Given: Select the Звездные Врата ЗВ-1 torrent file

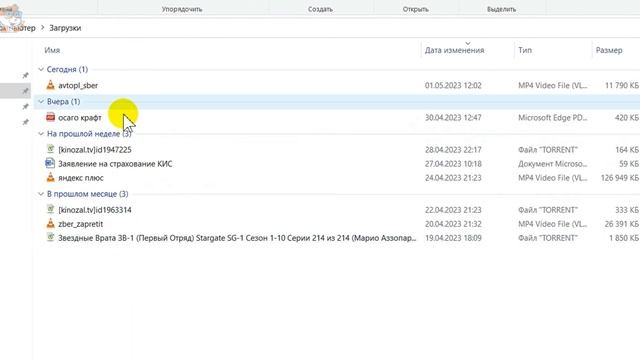Looking at the screenshot, I should (237, 238).
